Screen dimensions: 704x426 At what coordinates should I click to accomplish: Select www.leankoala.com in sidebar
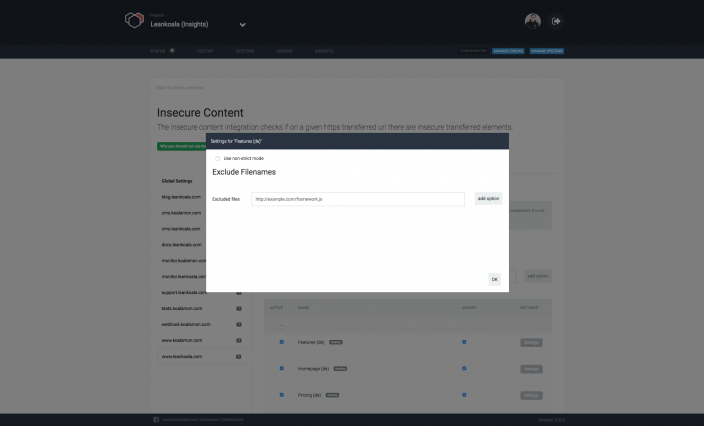182,356
